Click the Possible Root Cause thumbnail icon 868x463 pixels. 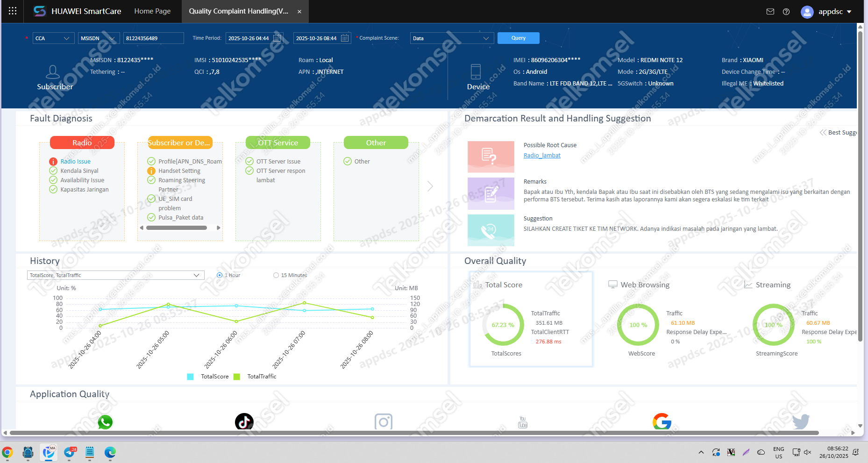click(x=491, y=157)
